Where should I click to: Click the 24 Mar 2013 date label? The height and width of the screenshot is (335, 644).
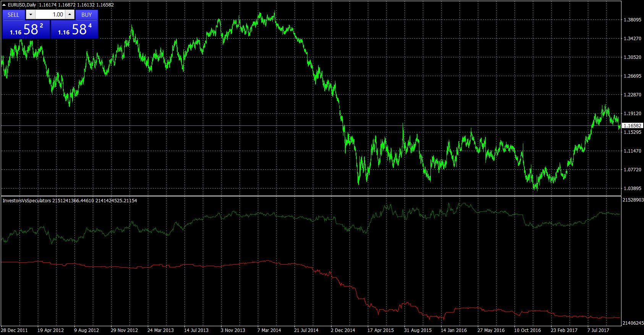(x=160, y=330)
